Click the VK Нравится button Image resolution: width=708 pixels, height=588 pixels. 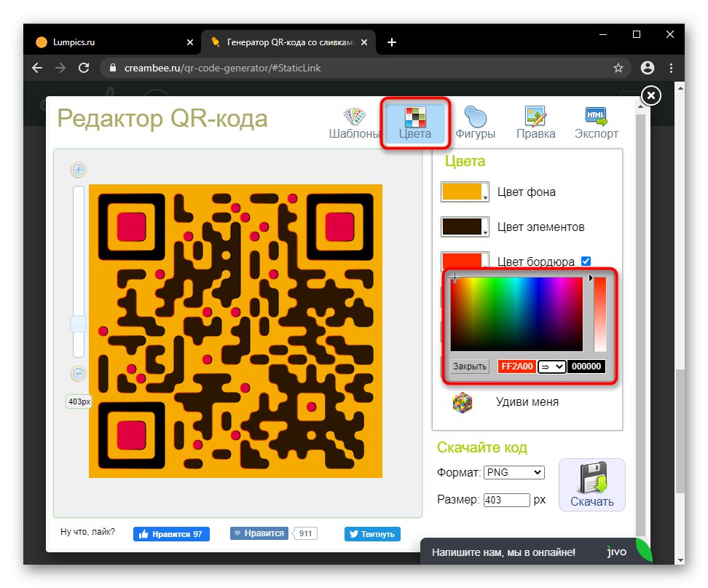click(259, 533)
